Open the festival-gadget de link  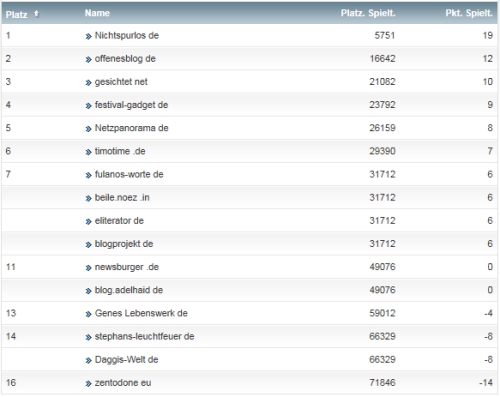point(131,105)
